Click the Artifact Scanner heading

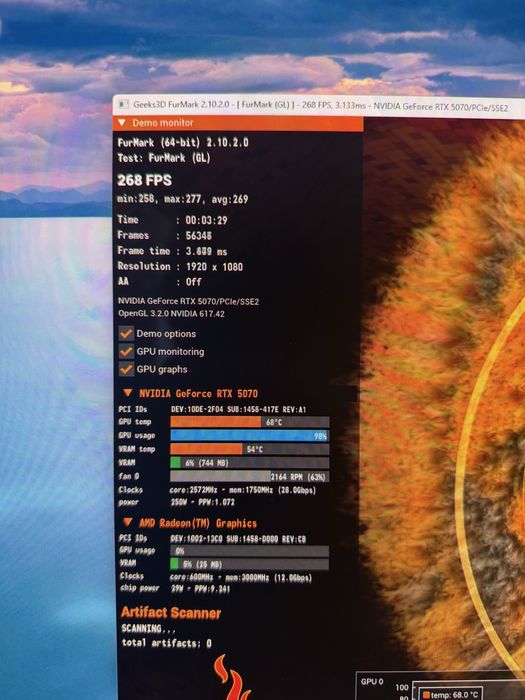point(171,612)
